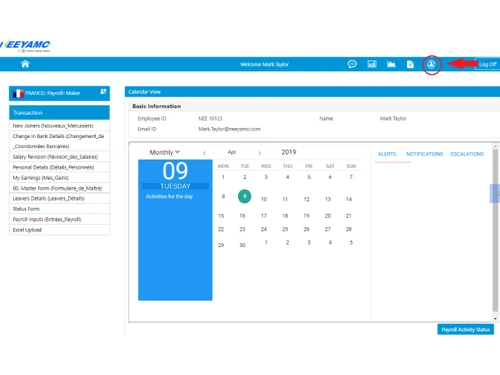Viewport: 500px width, 375px height.
Task: Click email Mark.Taylor@neeyamo.com
Action: pyautogui.click(x=229, y=129)
